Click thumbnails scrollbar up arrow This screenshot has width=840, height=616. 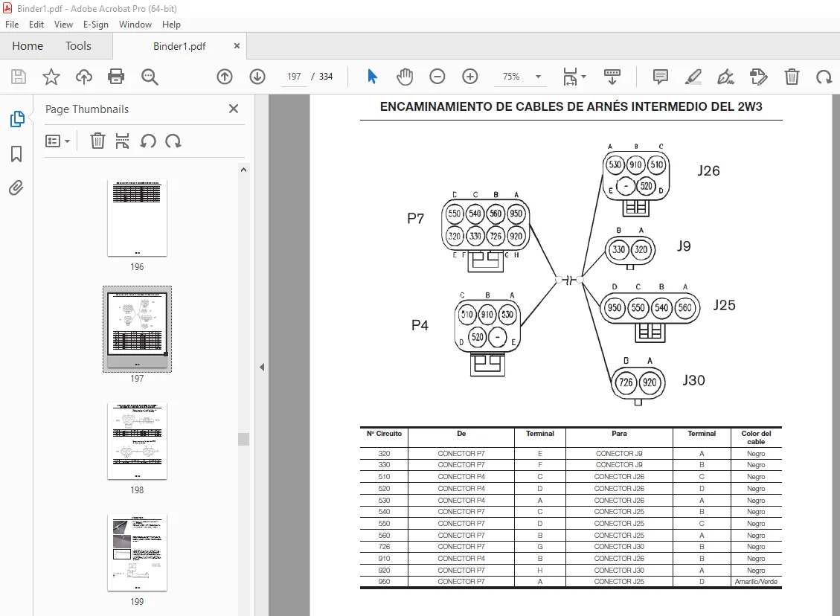pos(244,170)
